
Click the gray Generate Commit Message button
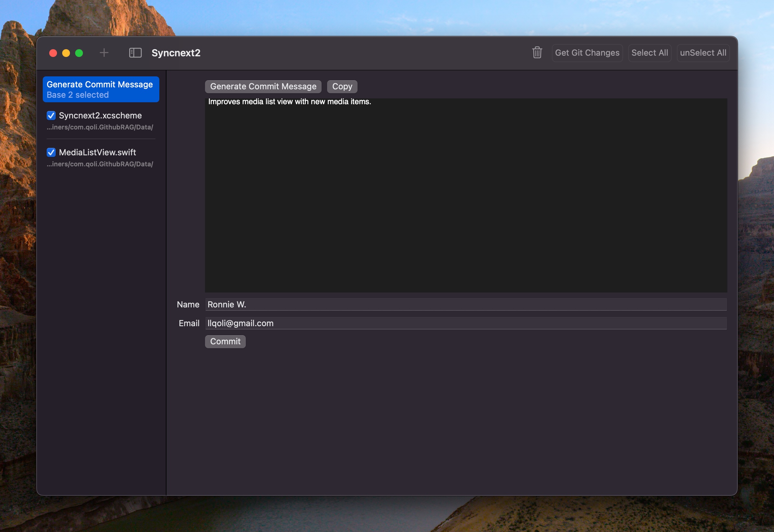pyautogui.click(x=263, y=87)
